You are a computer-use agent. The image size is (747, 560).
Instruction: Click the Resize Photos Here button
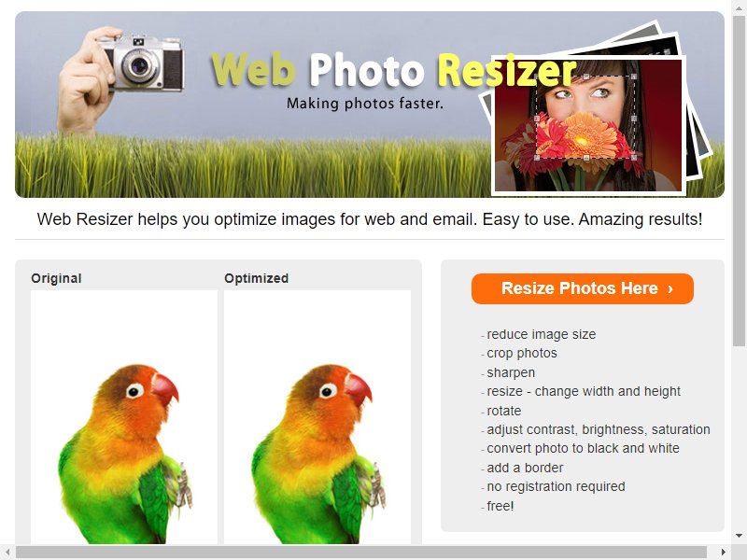pos(582,288)
